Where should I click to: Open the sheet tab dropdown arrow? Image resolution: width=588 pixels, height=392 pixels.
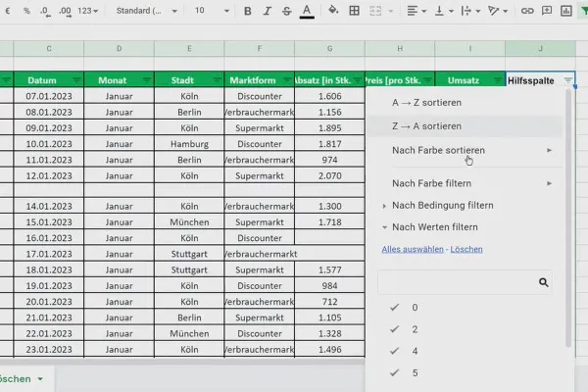pos(40,379)
